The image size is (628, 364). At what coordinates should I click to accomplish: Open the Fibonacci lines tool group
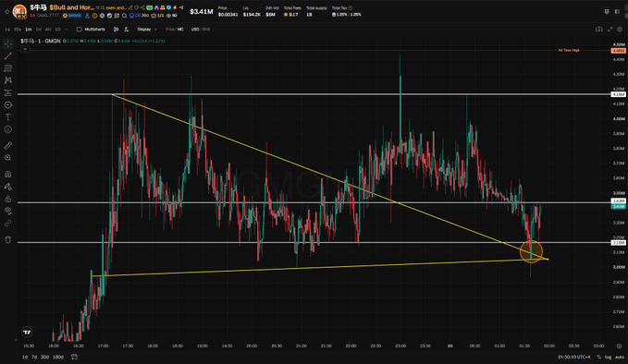pos(8,68)
